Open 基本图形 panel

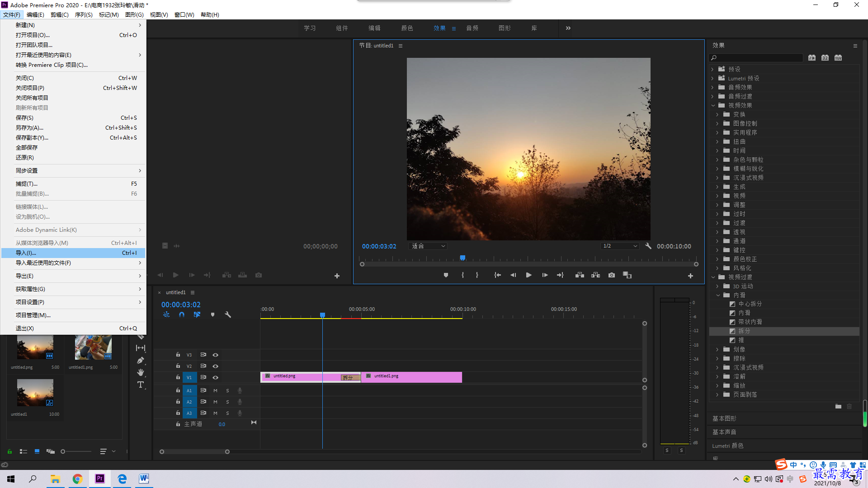724,418
